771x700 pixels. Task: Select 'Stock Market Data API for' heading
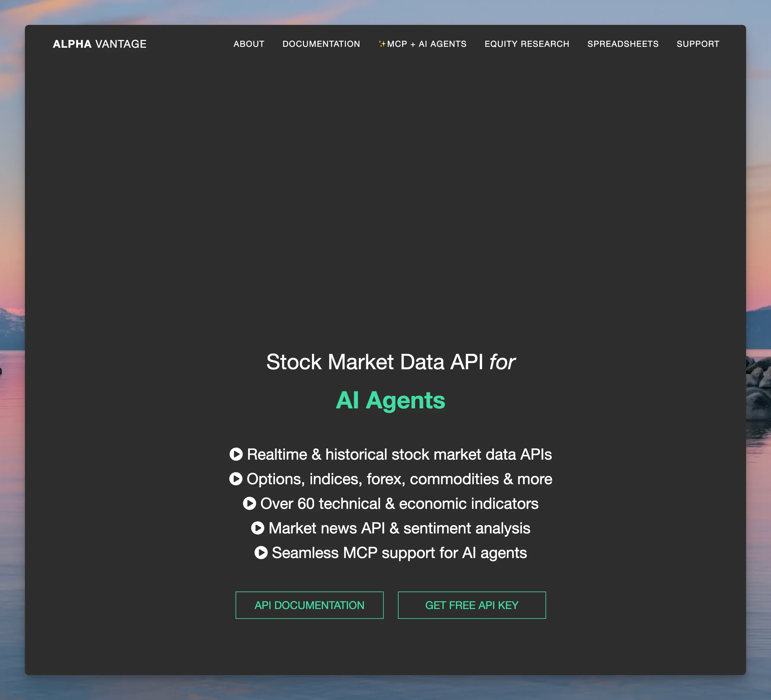pos(391,362)
